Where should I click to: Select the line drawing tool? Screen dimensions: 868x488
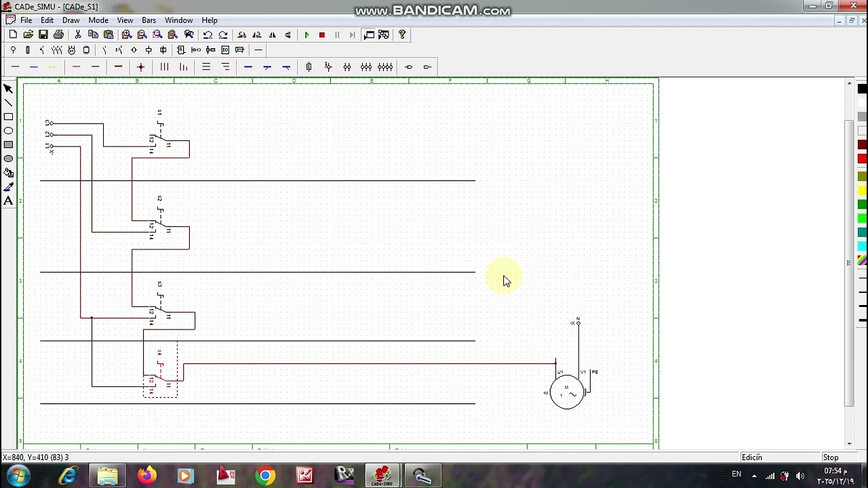[x=8, y=103]
